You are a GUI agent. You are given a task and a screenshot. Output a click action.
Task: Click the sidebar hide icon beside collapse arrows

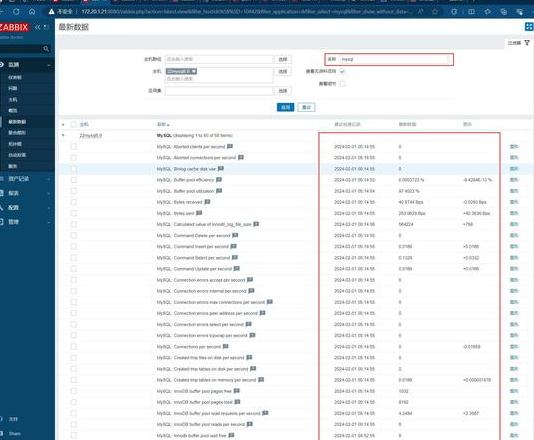tap(46, 27)
